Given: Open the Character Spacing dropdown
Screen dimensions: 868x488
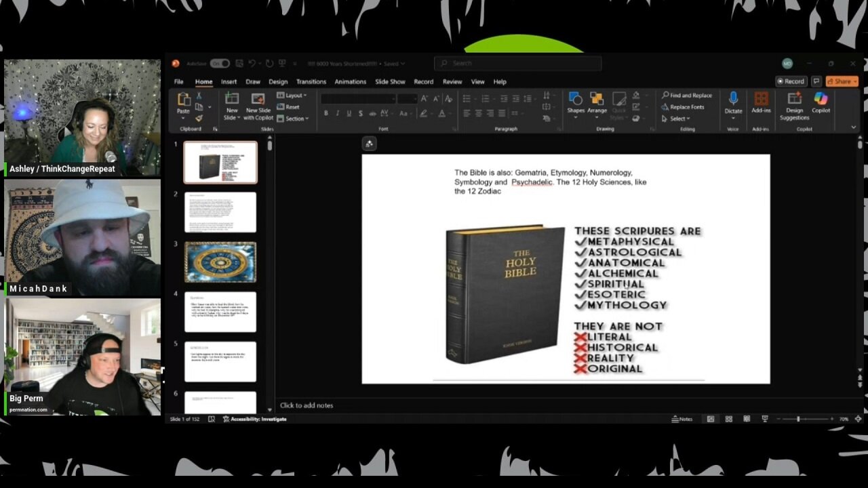Looking at the screenshot, I should 387,113.
